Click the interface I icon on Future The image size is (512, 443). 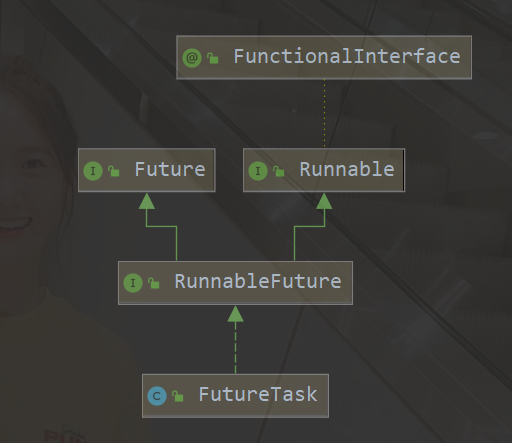[x=93, y=171]
